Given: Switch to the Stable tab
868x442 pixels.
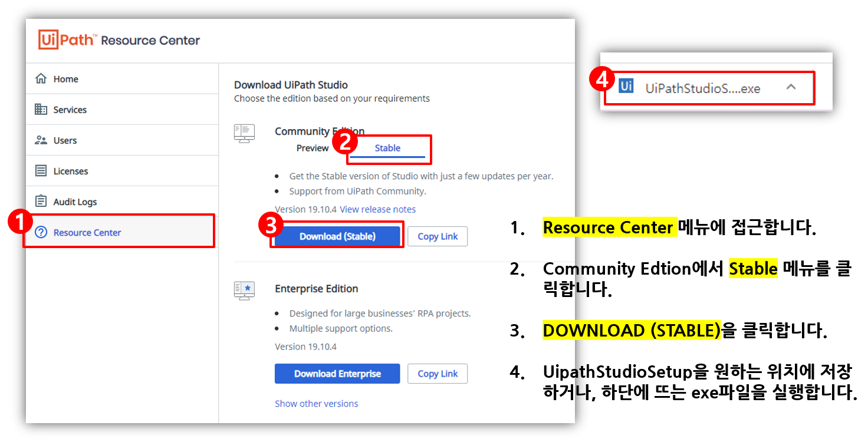Looking at the screenshot, I should coord(387,148).
